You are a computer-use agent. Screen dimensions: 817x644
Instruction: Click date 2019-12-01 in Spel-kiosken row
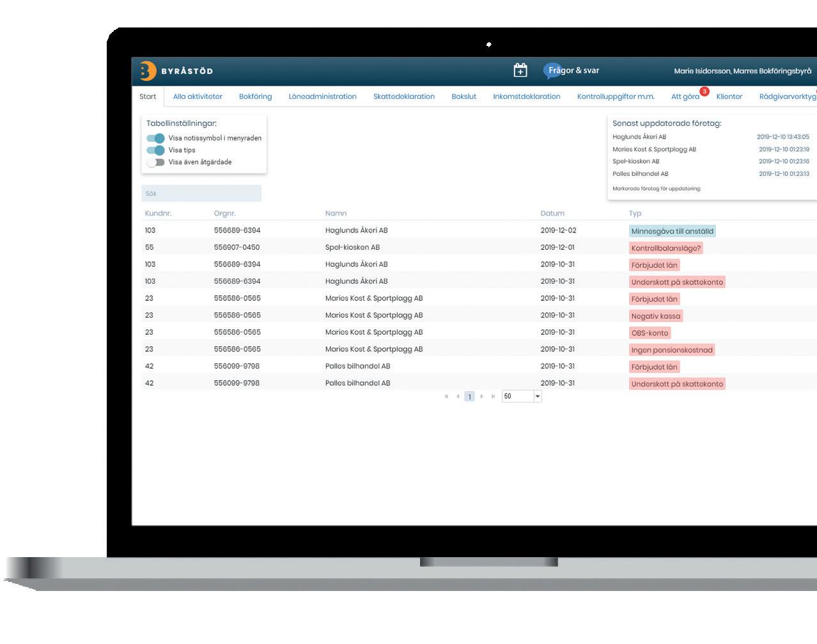coord(557,247)
